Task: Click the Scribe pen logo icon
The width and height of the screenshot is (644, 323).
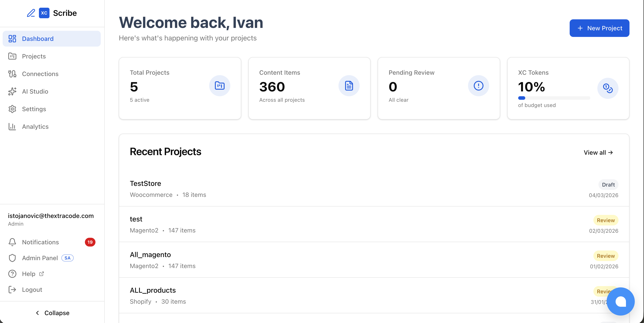Action: (31, 13)
